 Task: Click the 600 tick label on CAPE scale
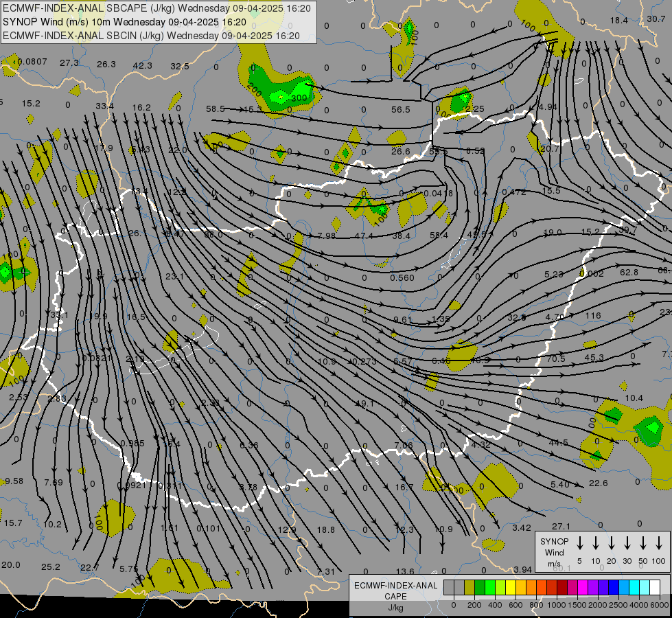pyautogui.click(x=515, y=605)
